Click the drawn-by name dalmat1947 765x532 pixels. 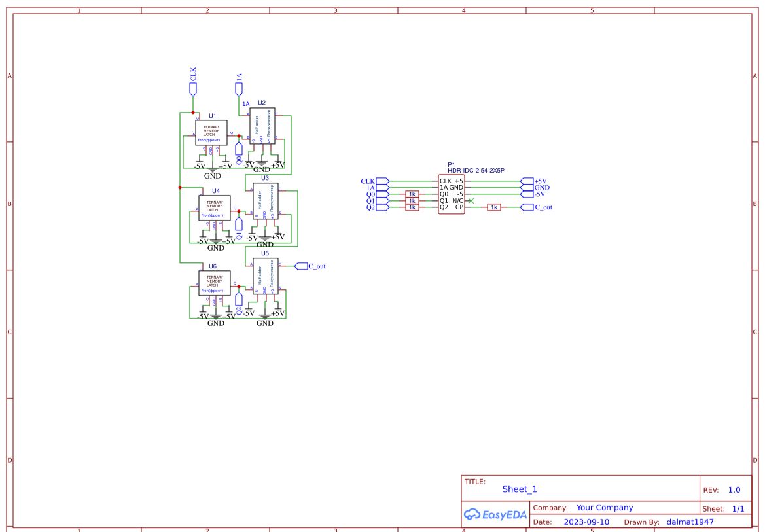click(690, 522)
